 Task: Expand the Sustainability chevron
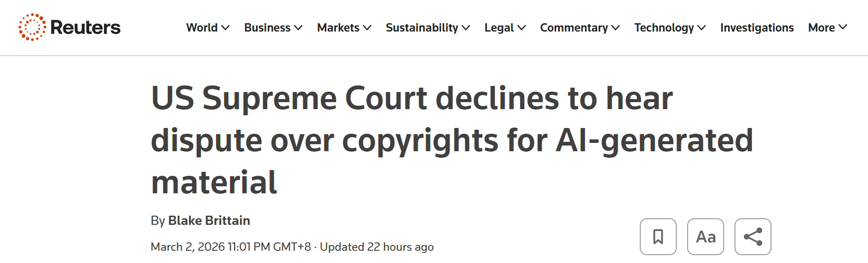[466, 28]
